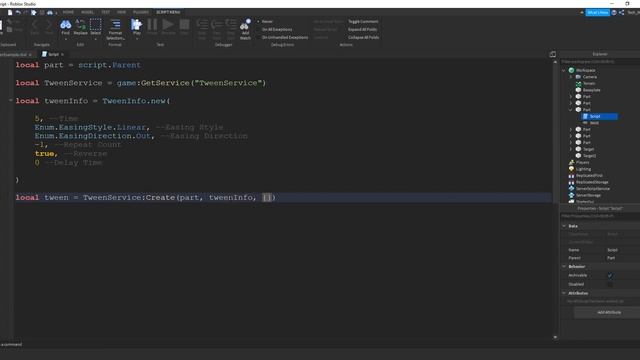Click the What's New button
The width and height of the screenshot is (640, 360).
point(598,13)
